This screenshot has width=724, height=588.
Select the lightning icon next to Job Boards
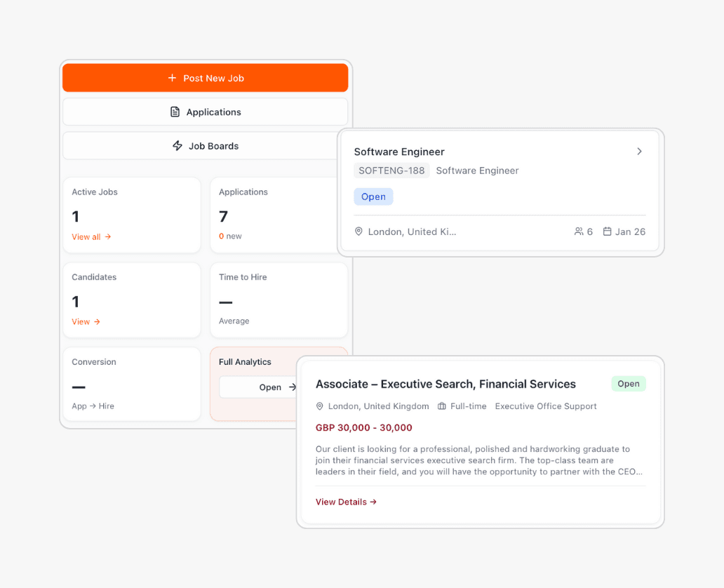tap(177, 145)
